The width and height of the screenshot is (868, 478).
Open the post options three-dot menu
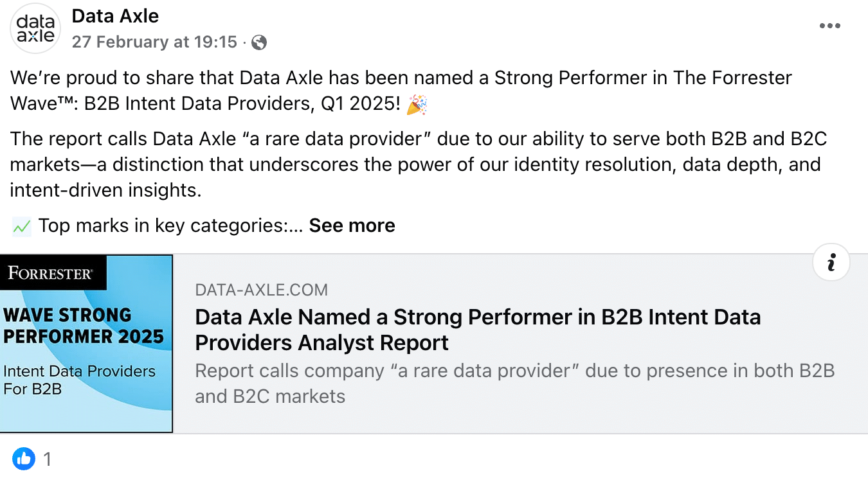pos(830,25)
